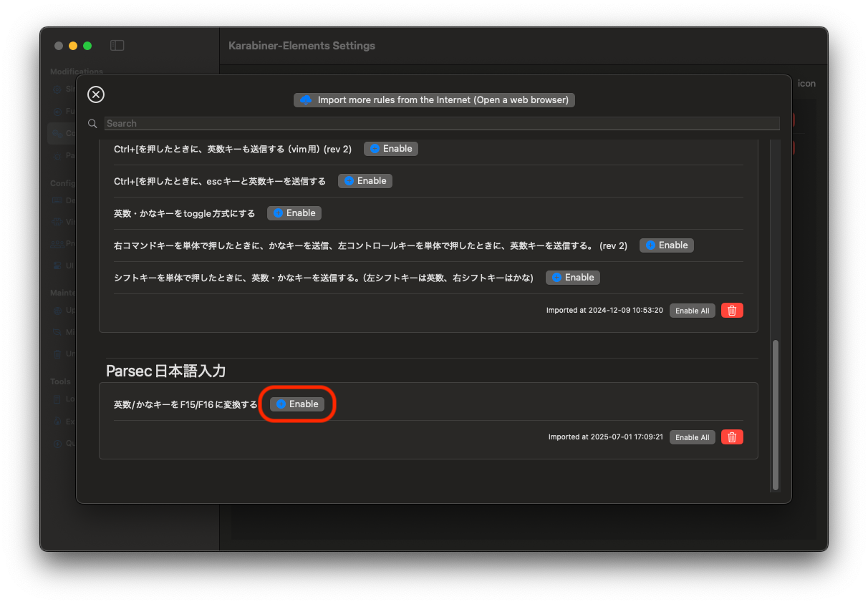Click Import more rules from the Internet
Viewport: 868px width, 604px height.
coord(434,99)
